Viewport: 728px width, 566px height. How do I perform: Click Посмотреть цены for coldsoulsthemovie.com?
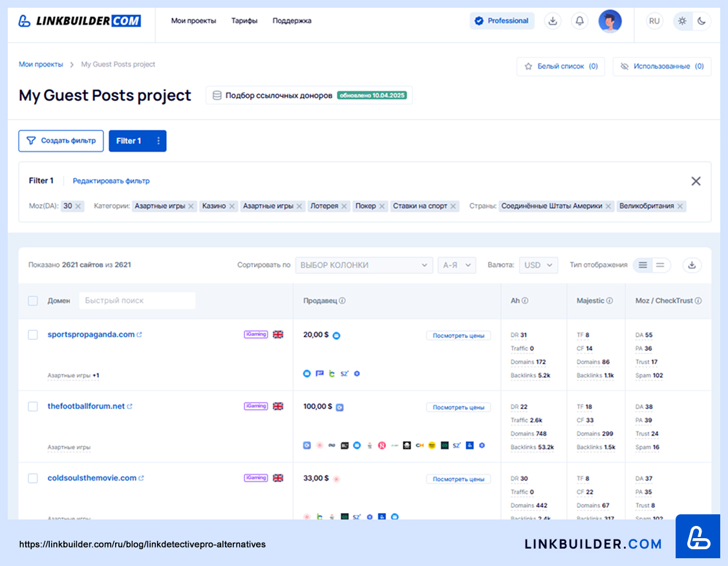pyautogui.click(x=458, y=479)
